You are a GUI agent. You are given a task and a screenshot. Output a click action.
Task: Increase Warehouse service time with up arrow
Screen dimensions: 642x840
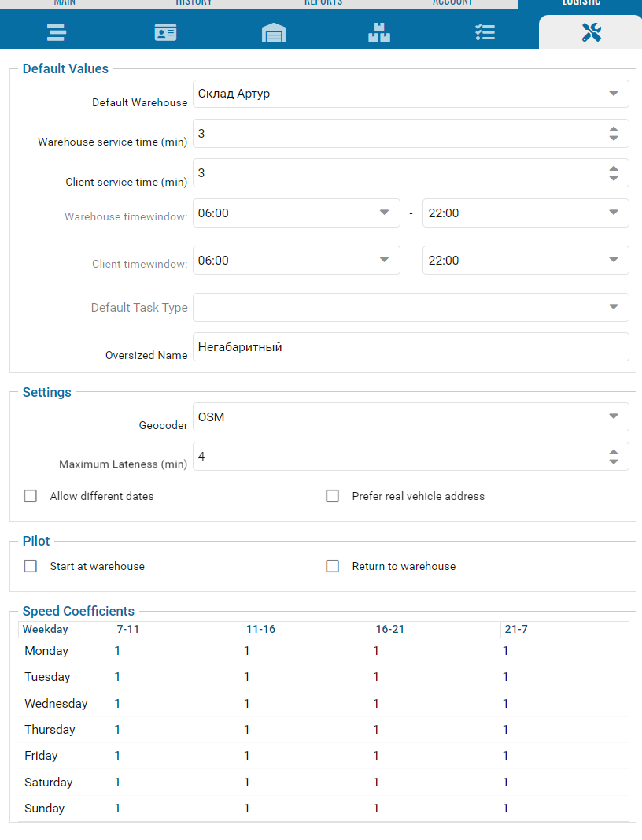[614, 129]
